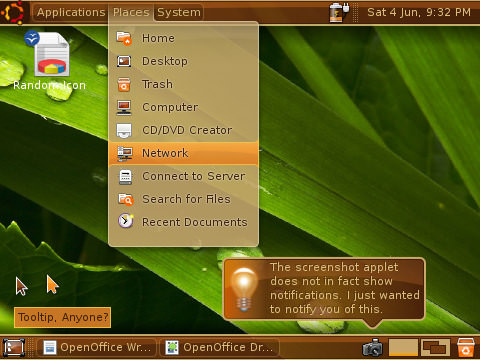Screen dimensions: 480x360
Task: Click the OpenOffice Draw taskbar icon
Action: (x=172, y=348)
